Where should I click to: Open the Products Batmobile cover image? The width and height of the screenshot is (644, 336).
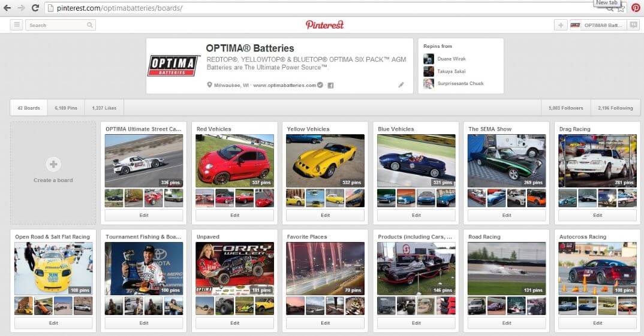point(416,268)
